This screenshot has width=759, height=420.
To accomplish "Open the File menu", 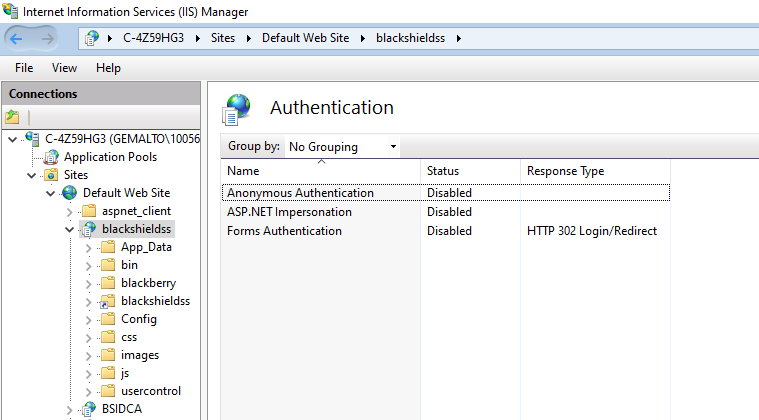I will 24,68.
